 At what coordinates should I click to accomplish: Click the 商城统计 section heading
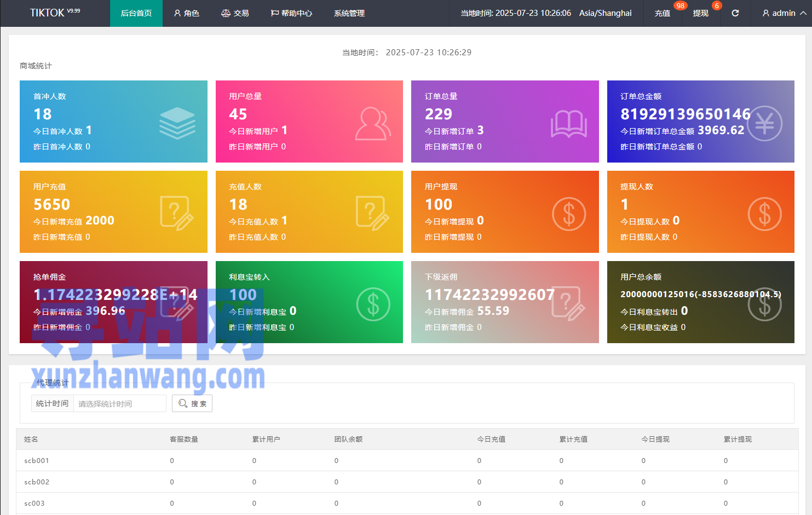point(36,66)
